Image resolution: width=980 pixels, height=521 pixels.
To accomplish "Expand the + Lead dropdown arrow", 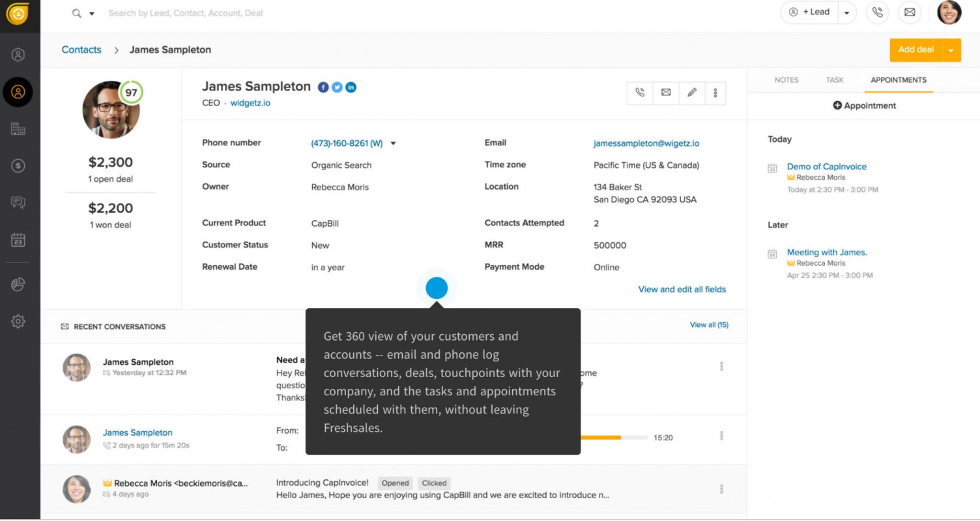I will 846,12.
